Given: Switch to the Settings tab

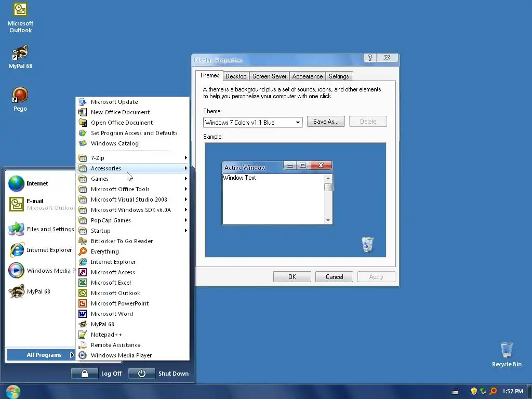Looking at the screenshot, I should tap(339, 76).
